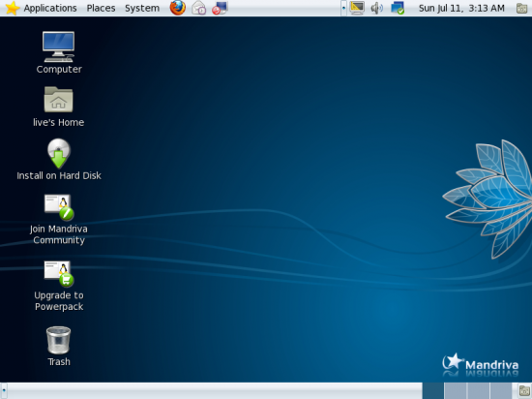
Task: Open the volume control speaker icon
Action: point(376,8)
